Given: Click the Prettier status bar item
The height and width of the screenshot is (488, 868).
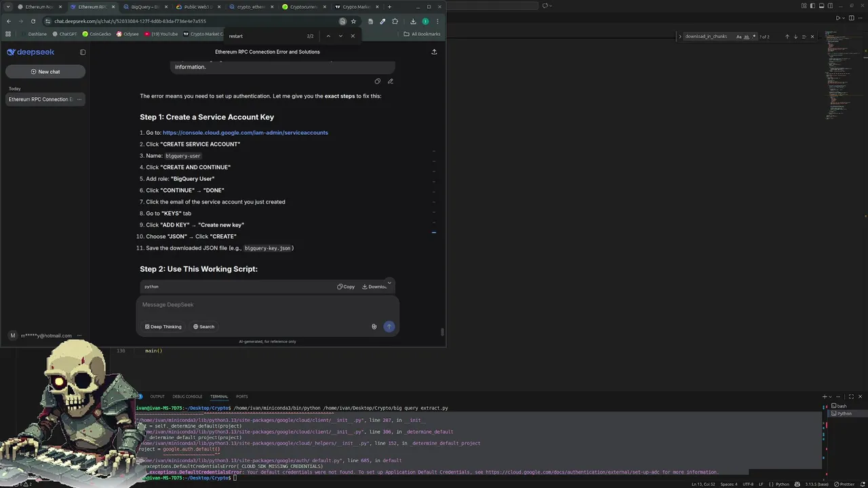Looking at the screenshot, I should click(x=845, y=484).
